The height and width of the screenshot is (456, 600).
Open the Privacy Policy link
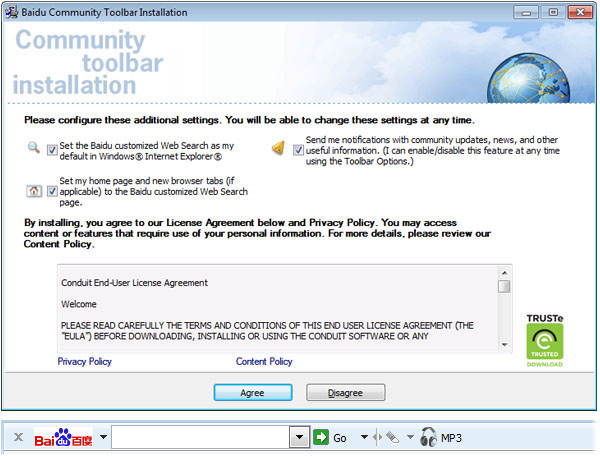pos(85,362)
